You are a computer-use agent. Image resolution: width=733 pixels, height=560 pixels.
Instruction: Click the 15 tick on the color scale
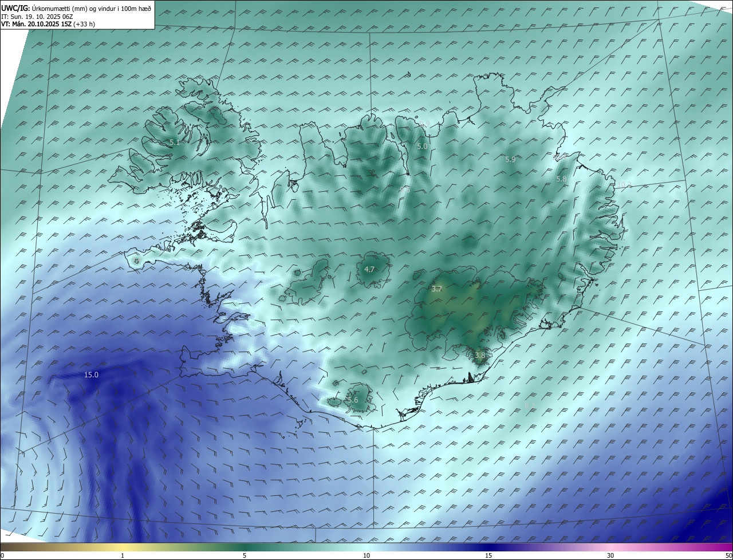[x=488, y=555]
